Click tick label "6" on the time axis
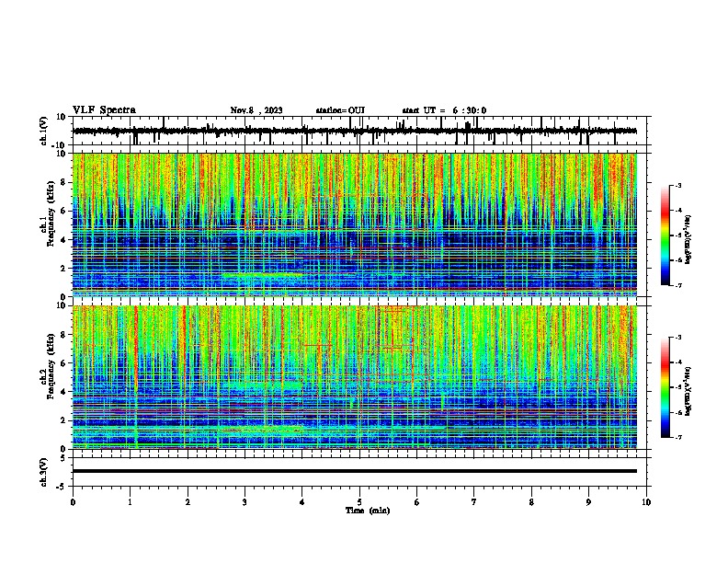This screenshot has width=728, height=563. [416, 502]
